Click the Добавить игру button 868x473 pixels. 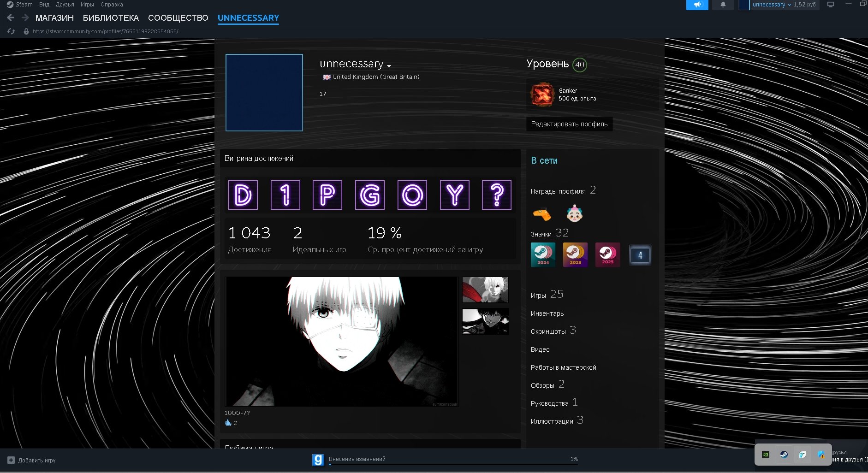[x=31, y=460]
